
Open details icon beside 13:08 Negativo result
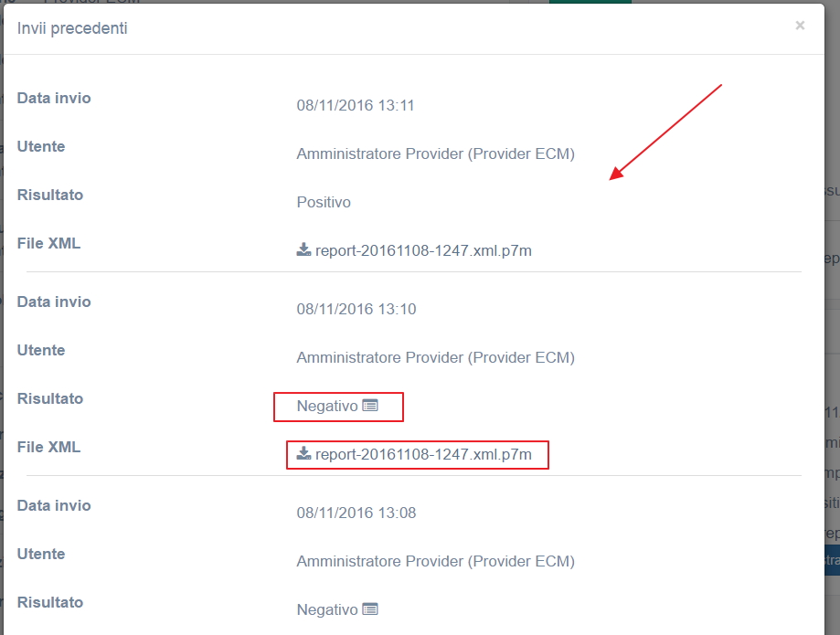coord(370,609)
